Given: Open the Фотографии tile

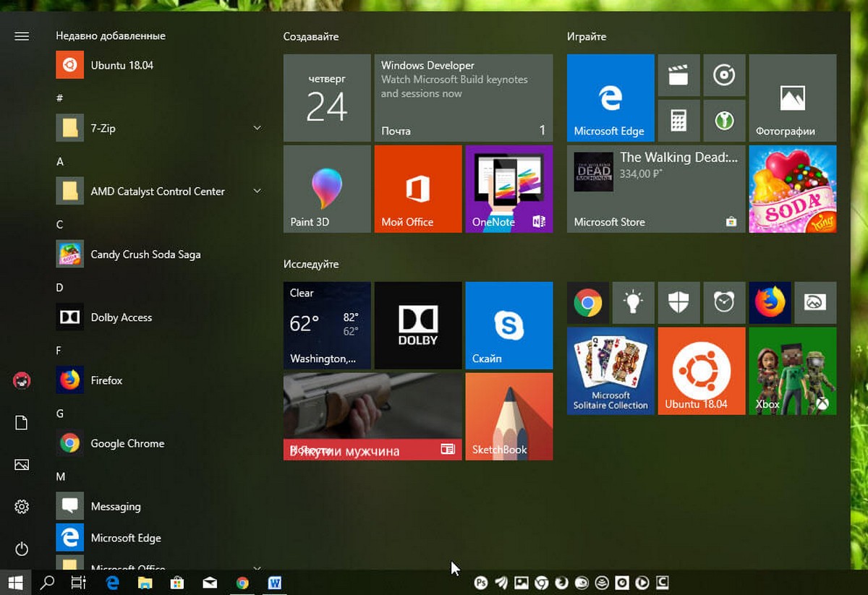Looking at the screenshot, I should coord(793,98).
